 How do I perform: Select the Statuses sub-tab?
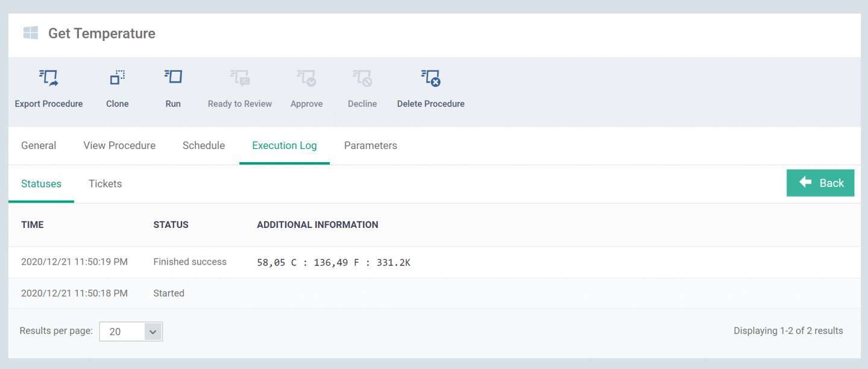pyautogui.click(x=41, y=184)
